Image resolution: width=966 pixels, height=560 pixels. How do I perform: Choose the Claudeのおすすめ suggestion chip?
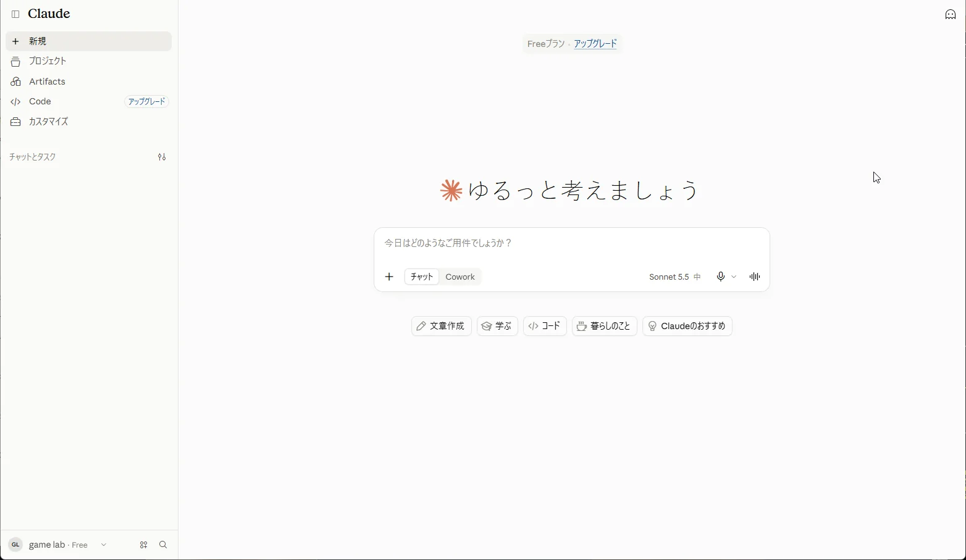687,326
